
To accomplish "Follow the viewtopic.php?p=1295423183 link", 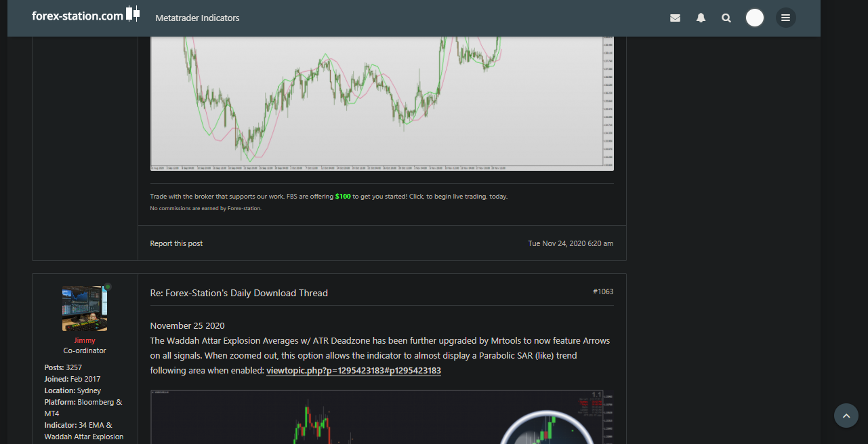I will (x=354, y=371).
